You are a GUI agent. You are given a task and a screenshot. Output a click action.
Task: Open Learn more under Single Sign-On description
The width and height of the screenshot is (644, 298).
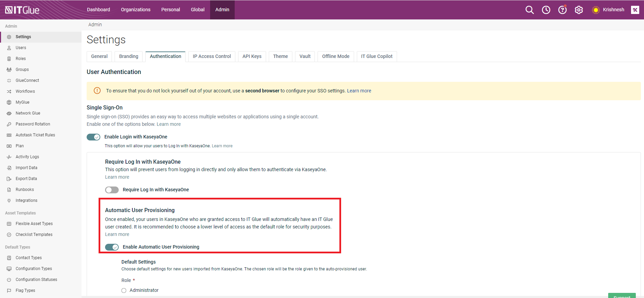click(169, 124)
